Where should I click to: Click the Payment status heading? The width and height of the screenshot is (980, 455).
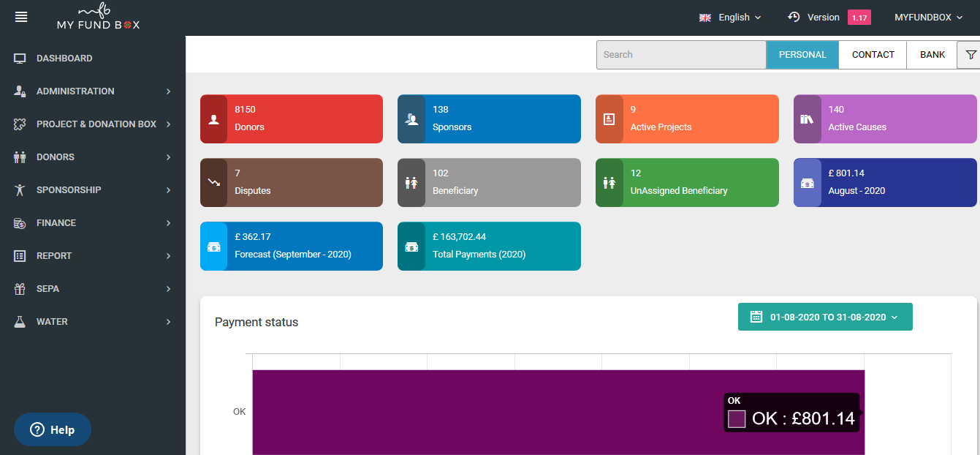coord(257,322)
